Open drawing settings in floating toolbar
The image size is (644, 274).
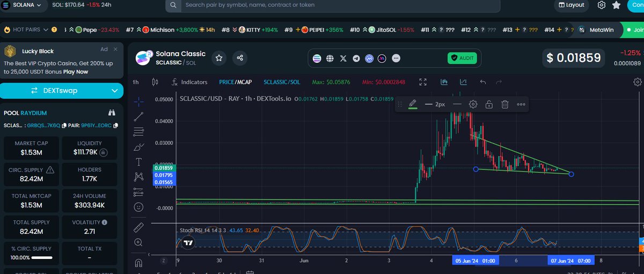[x=473, y=104]
